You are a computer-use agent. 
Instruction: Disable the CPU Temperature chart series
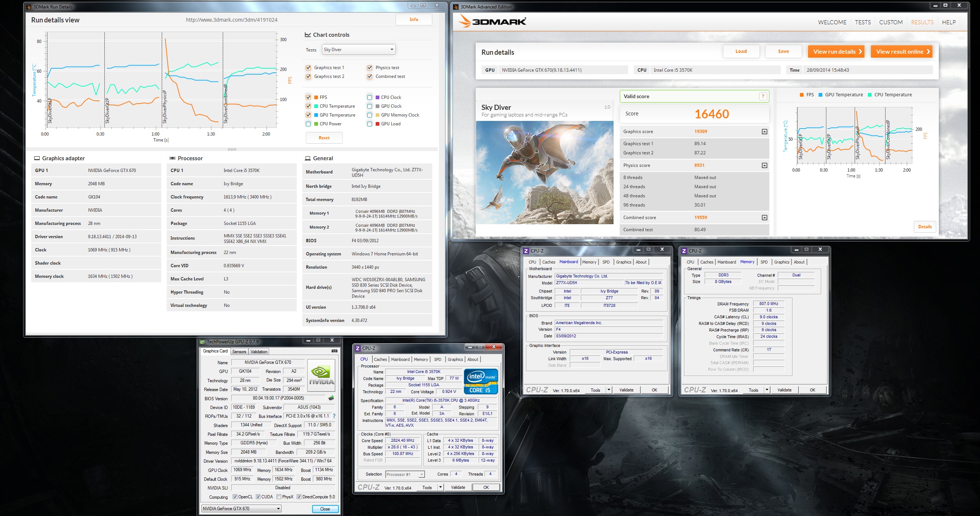point(308,106)
